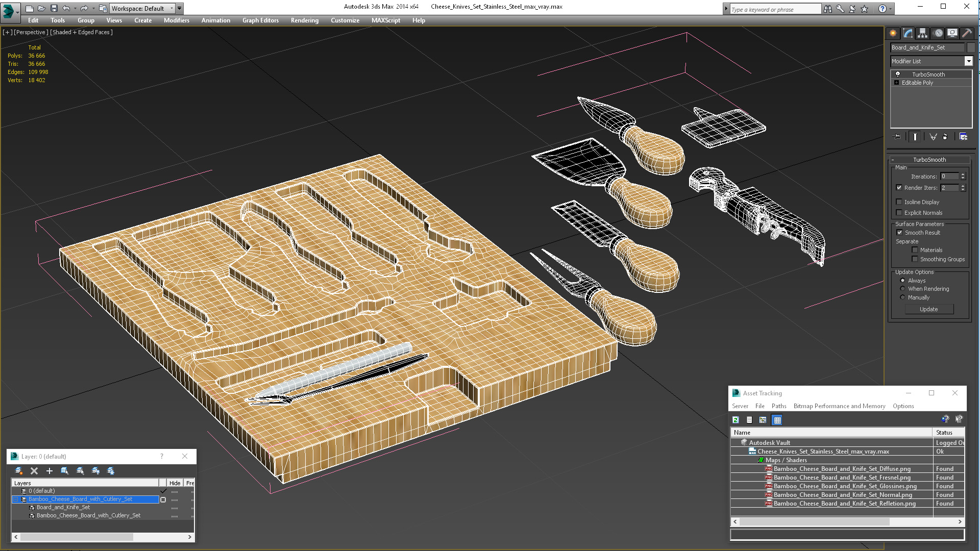Select Manually update radio button
The width and height of the screenshot is (980, 551).
902,297
